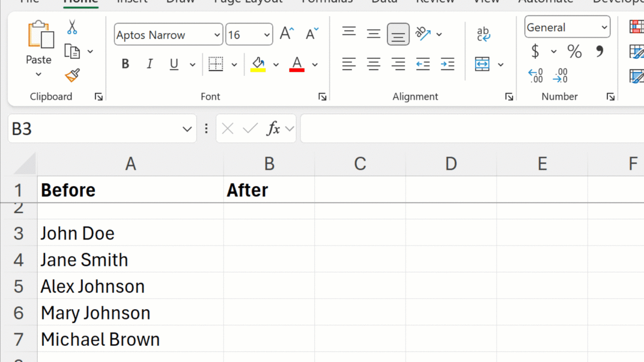Open the Borders tool
Image resolution: width=644 pixels, height=362 pixels.
click(x=216, y=64)
